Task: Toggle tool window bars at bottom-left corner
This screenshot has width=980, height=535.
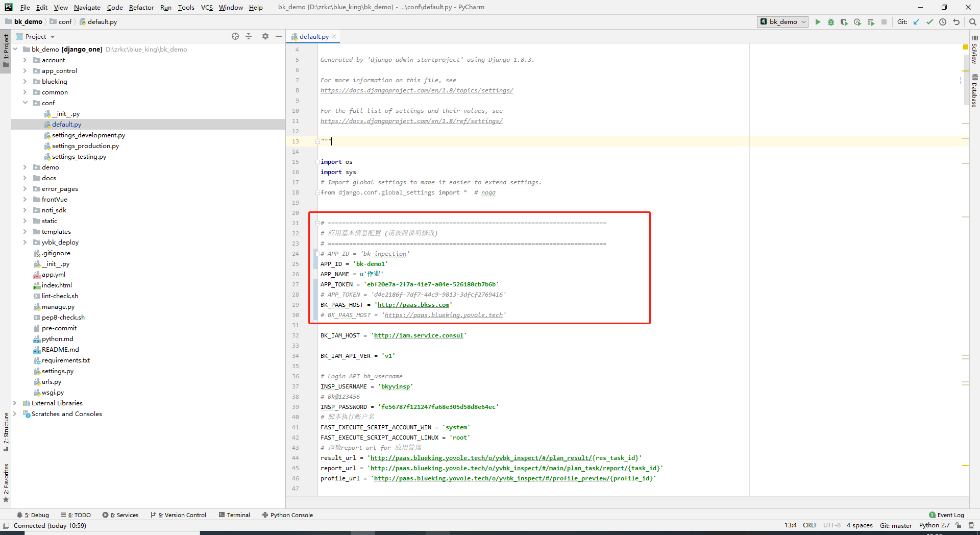Action: pos(6,525)
